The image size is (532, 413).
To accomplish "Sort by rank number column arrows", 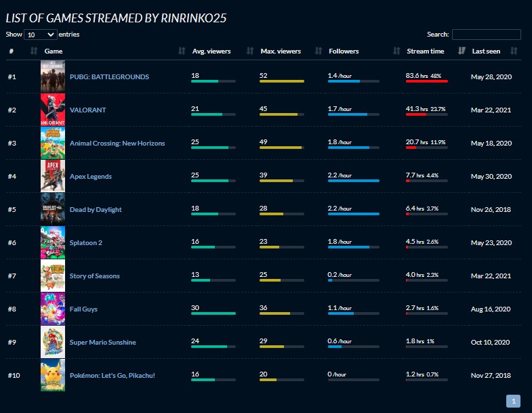I will [x=34, y=51].
